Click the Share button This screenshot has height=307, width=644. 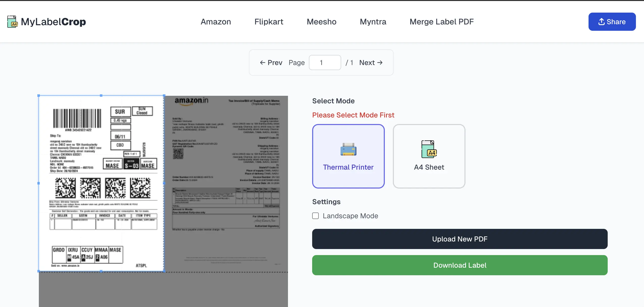[612, 22]
